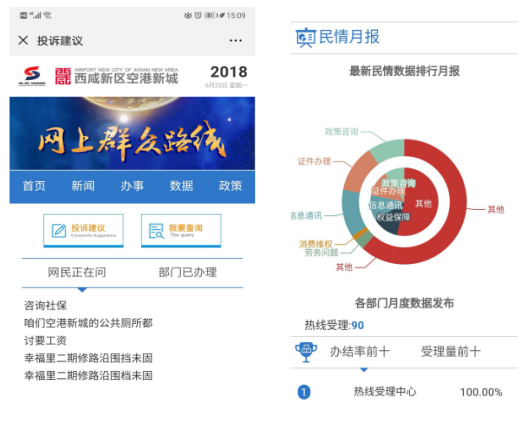Select the 受理量前十 ranking tab
Image resolution: width=526 pixels, height=422 pixels.
tap(451, 352)
